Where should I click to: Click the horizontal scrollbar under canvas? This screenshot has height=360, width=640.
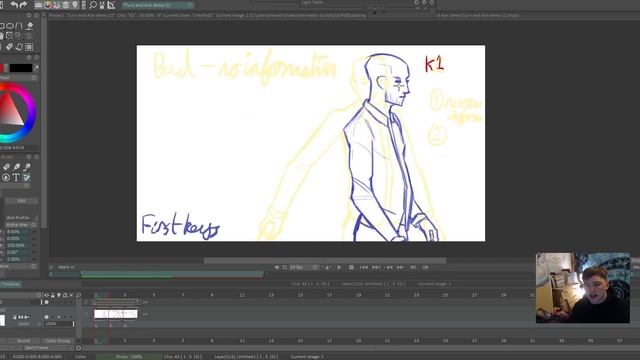[x=325, y=260]
